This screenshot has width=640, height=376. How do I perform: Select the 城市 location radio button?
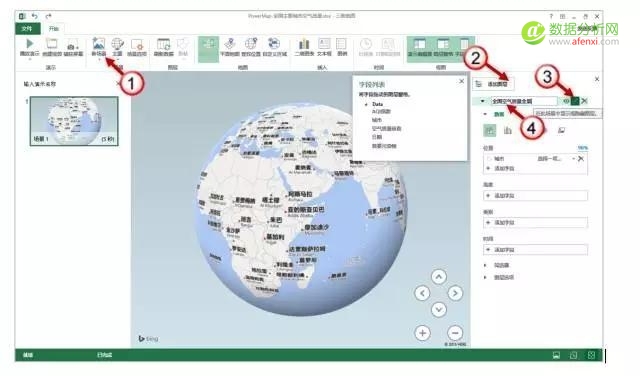click(489, 158)
